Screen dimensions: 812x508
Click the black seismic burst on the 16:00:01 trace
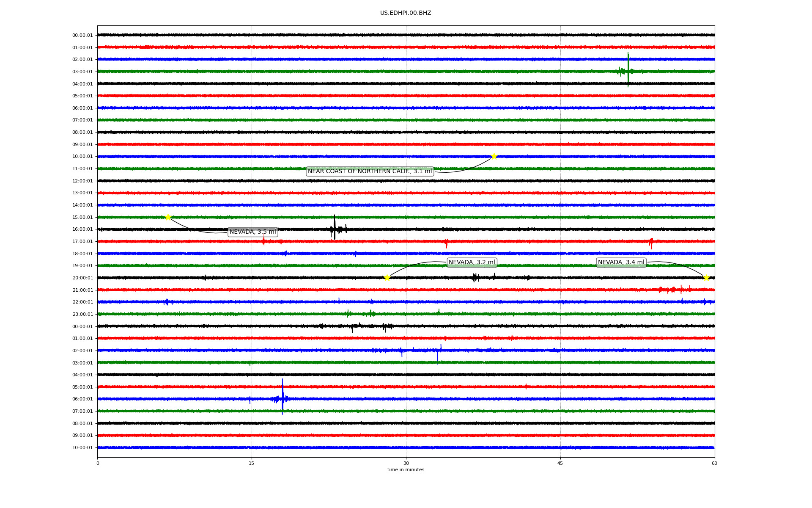pyautogui.click(x=335, y=229)
